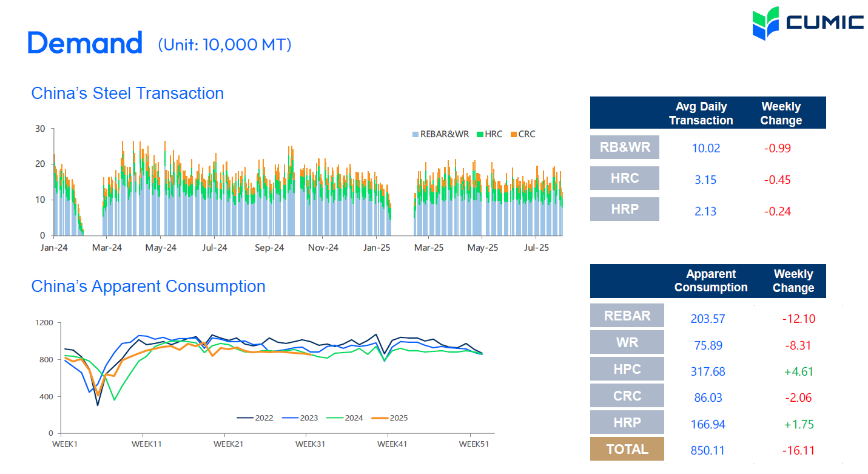Image resolution: width=868 pixels, height=474 pixels.
Task: Click the HPC row label
Action: pos(627,369)
